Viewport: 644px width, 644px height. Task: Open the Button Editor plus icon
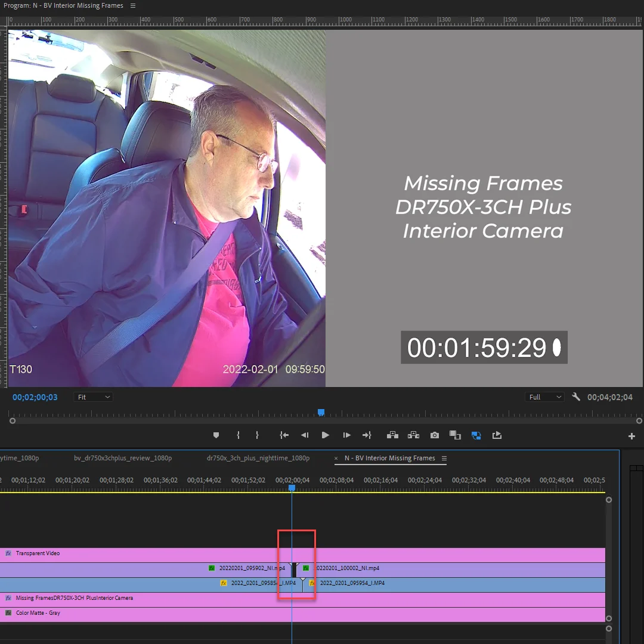pyautogui.click(x=631, y=436)
